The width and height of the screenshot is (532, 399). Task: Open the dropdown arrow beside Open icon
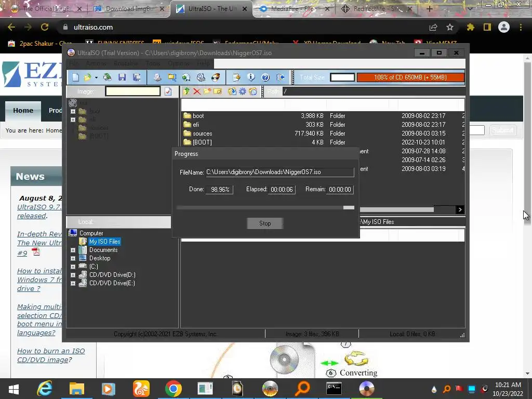(96, 78)
